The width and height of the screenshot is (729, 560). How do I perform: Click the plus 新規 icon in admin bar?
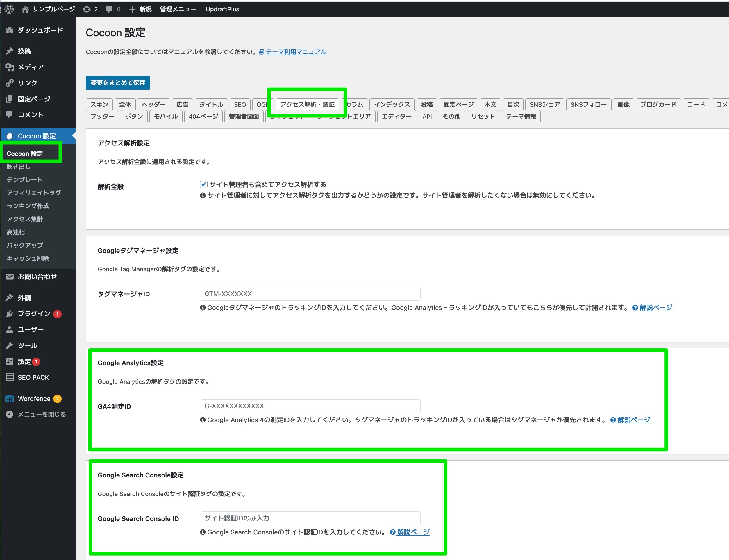tap(132, 9)
